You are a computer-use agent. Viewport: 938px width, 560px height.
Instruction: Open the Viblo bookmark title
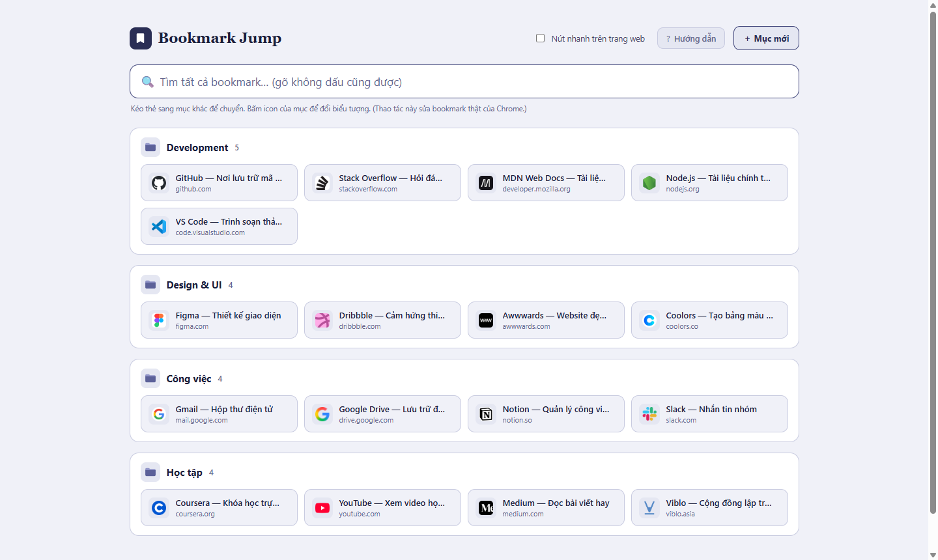pyautogui.click(x=718, y=503)
